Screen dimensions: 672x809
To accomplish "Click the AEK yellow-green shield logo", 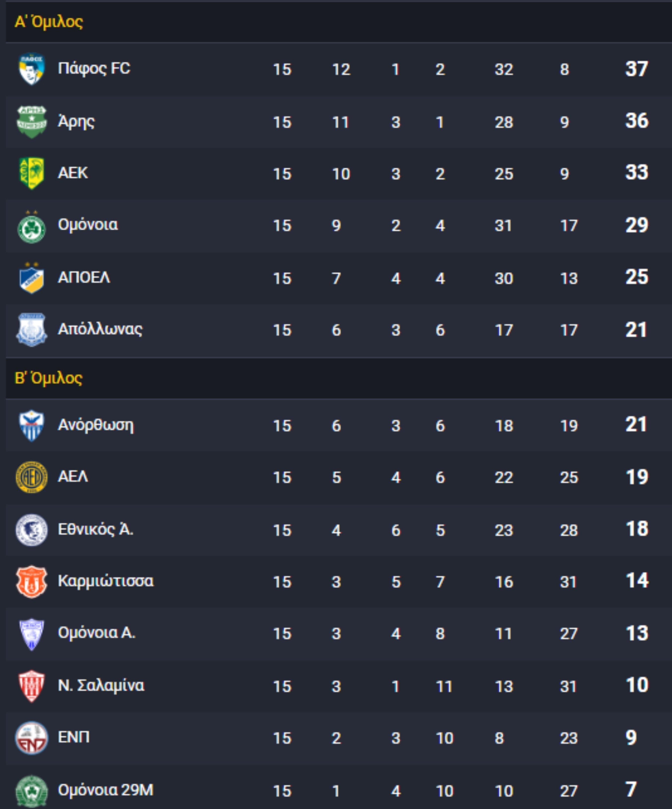I will click(31, 173).
